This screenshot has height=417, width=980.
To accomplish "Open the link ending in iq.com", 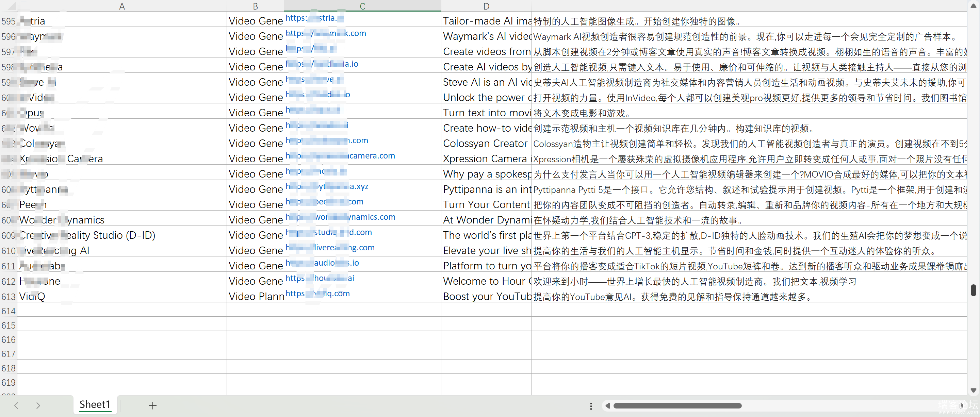I will 318,294.
